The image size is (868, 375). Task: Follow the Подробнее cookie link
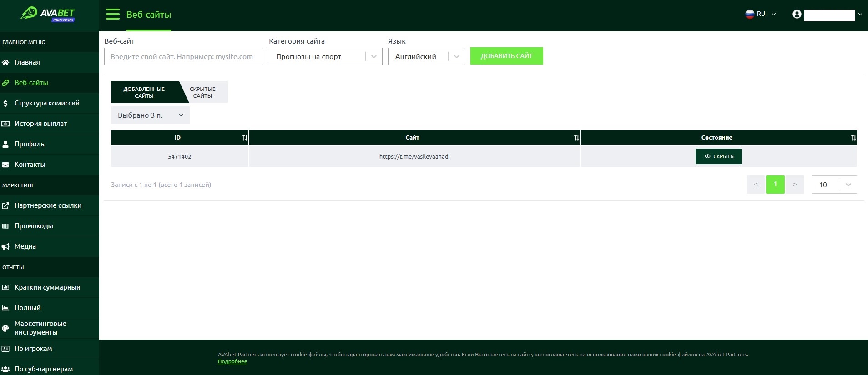click(232, 361)
